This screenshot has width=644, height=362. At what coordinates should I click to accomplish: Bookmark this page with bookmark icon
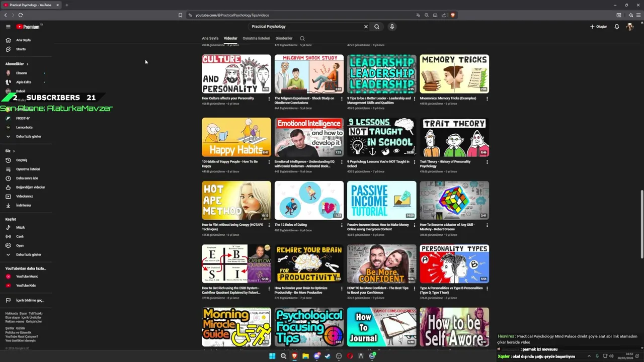pos(180,15)
